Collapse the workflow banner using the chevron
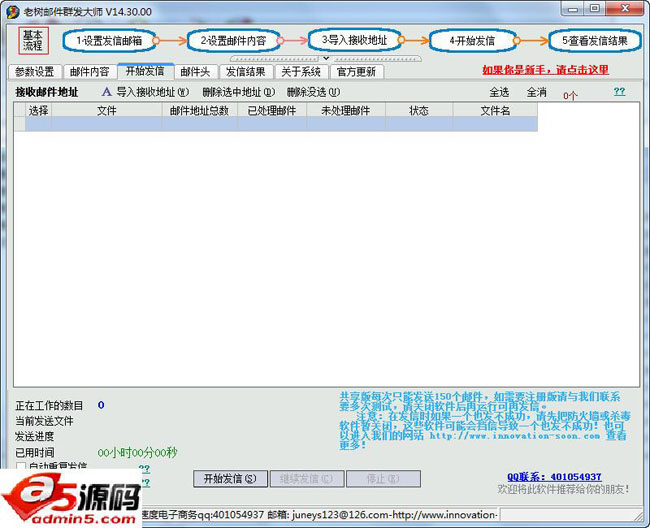 pos(326,58)
